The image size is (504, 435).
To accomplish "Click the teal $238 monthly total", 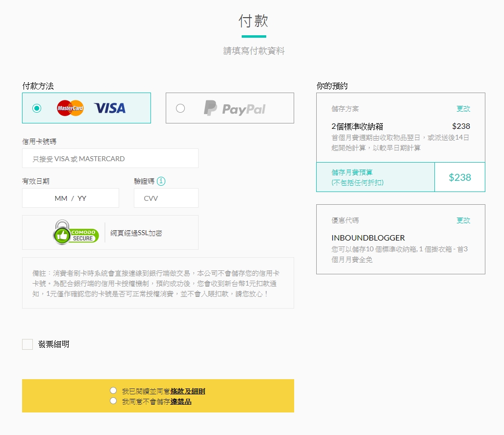I will click(x=460, y=177).
